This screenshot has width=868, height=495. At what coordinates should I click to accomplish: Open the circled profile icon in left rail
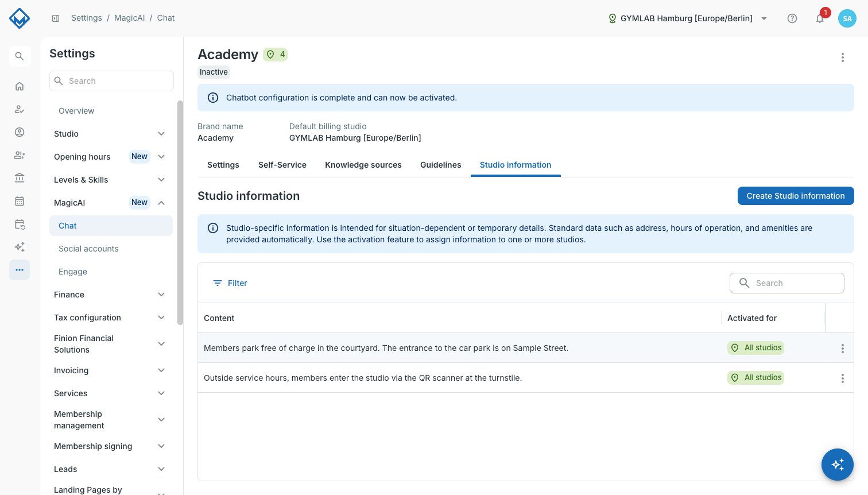coord(20,132)
